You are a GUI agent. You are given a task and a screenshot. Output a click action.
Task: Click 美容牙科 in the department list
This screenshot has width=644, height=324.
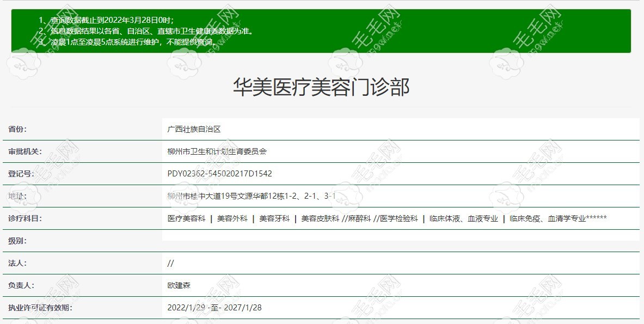coord(274,218)
